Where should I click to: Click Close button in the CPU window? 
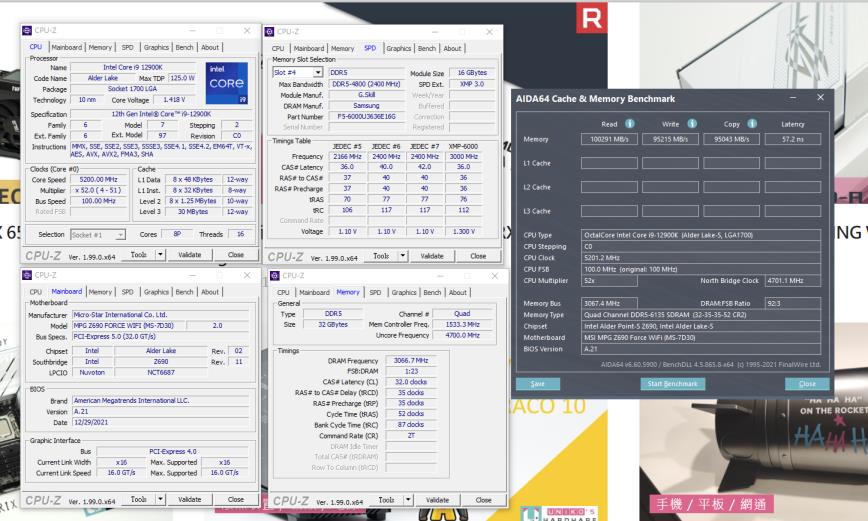(236, 255)
